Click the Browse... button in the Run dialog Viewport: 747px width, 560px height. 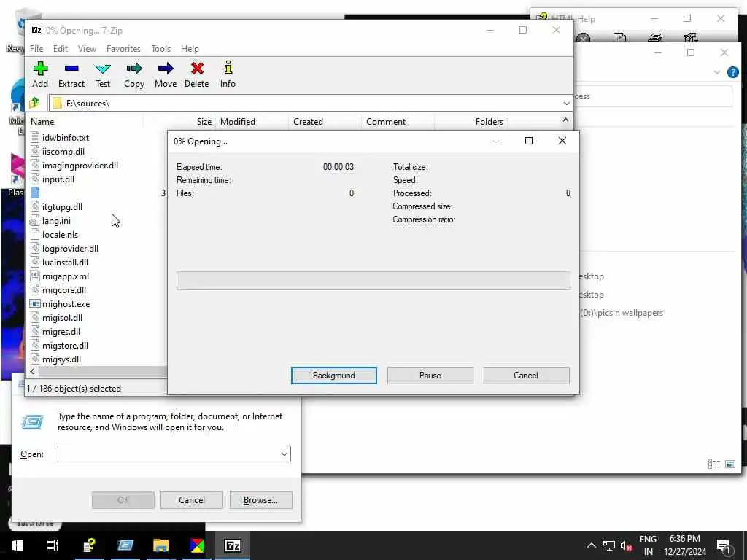[260, 500]
